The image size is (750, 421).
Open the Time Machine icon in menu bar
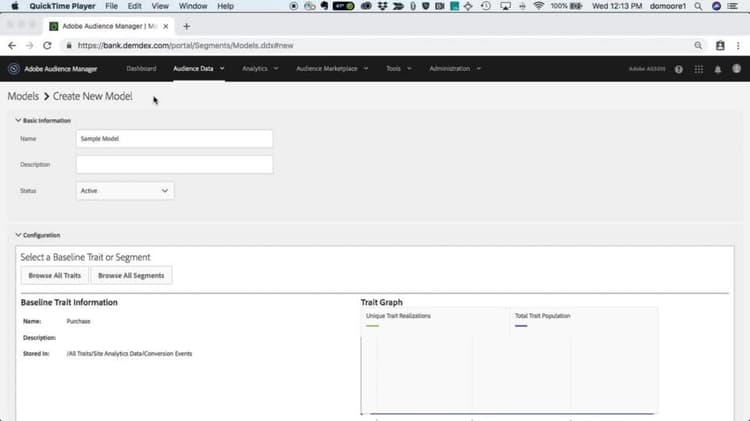(485, 6)
